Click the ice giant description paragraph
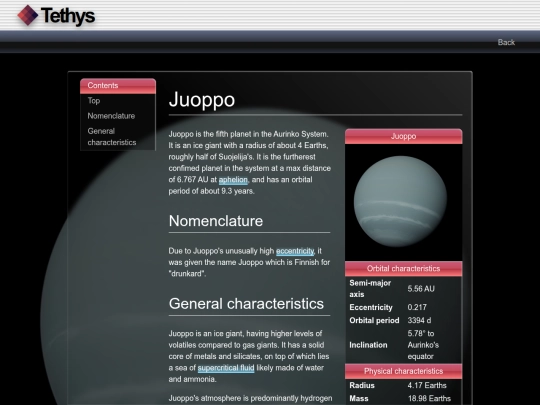This screenshot has height=405, width=540. (x=249, y=356)
